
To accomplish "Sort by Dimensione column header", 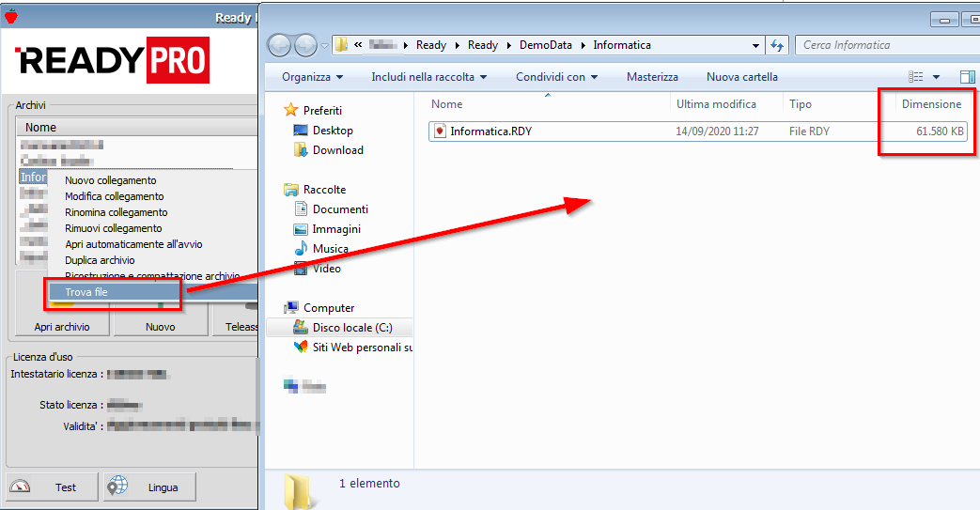I will click(x=931, y=103).
